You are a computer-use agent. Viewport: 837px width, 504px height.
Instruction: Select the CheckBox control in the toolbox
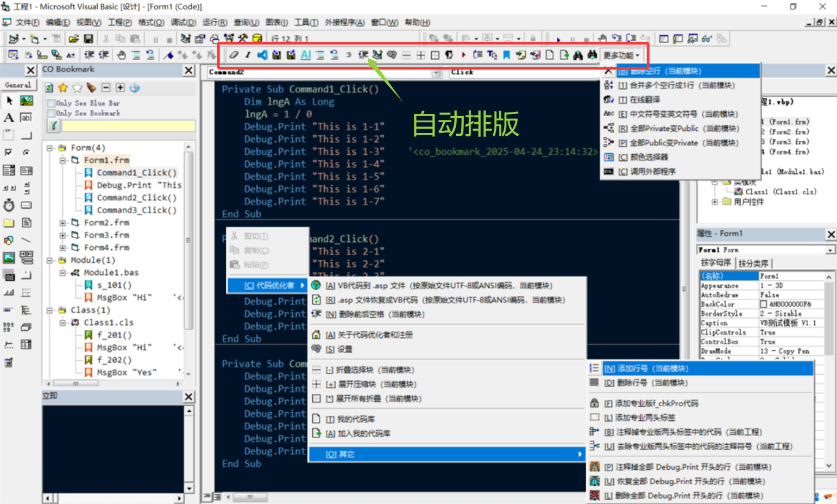[x=9, y=153]
